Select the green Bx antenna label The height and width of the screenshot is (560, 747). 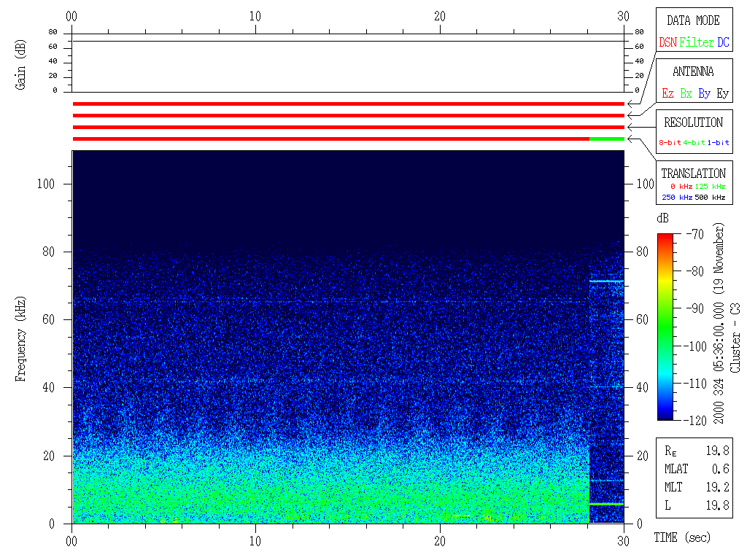pos(686,94)
